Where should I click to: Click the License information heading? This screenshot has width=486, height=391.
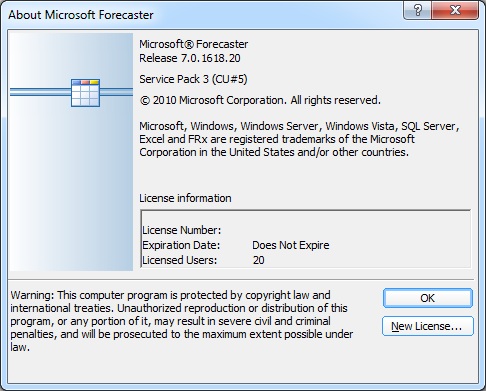pos(185,198)
